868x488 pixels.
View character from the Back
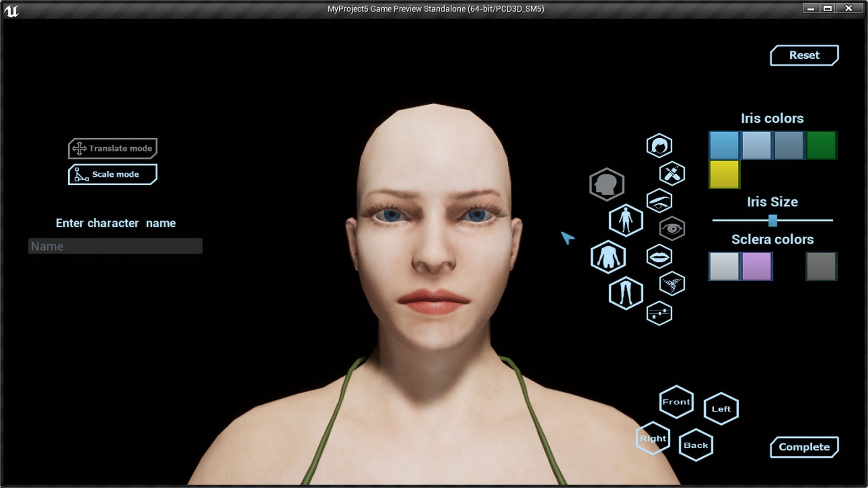coord(695,445)
